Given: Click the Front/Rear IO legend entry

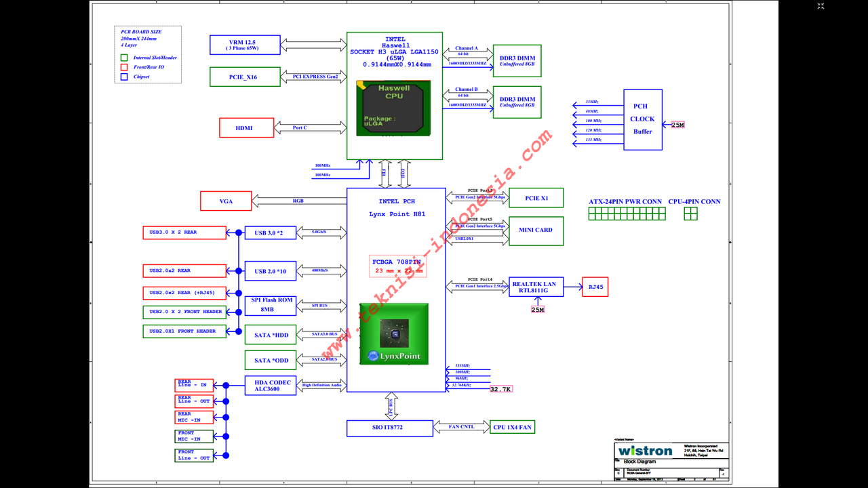Looking at the screenshot, I should [x=142, y=67].
